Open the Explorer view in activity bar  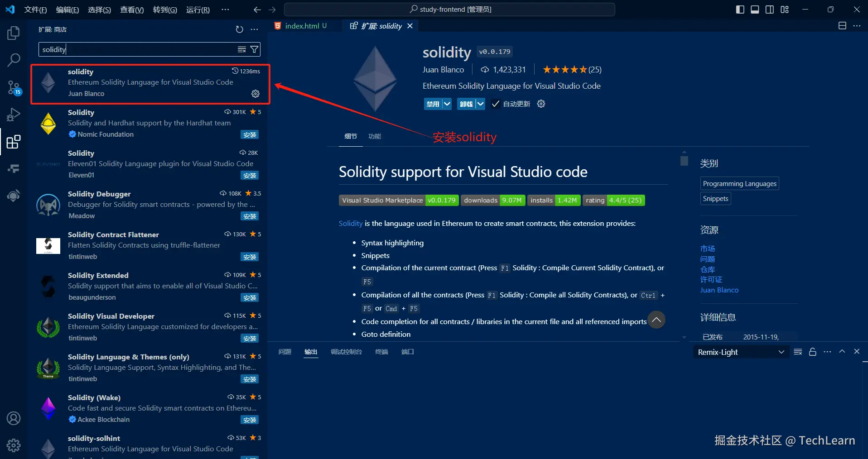[14, 33]
